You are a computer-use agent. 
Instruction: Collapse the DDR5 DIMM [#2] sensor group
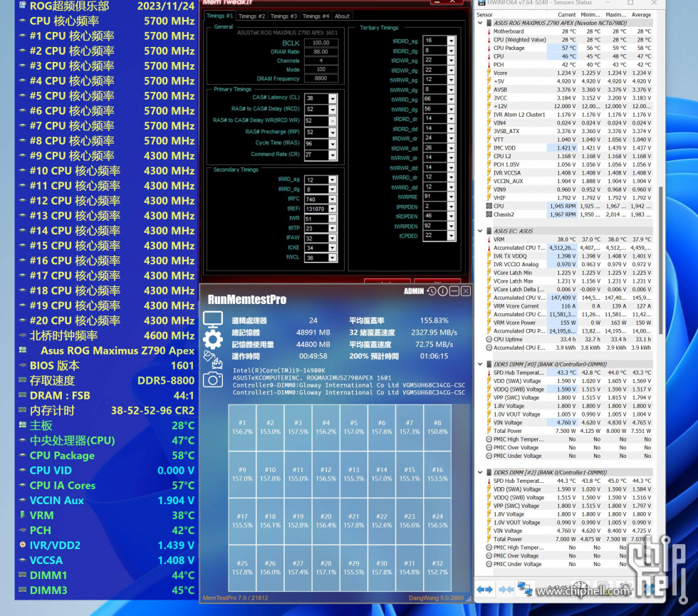pyautogui.click(x=480, y=472)
